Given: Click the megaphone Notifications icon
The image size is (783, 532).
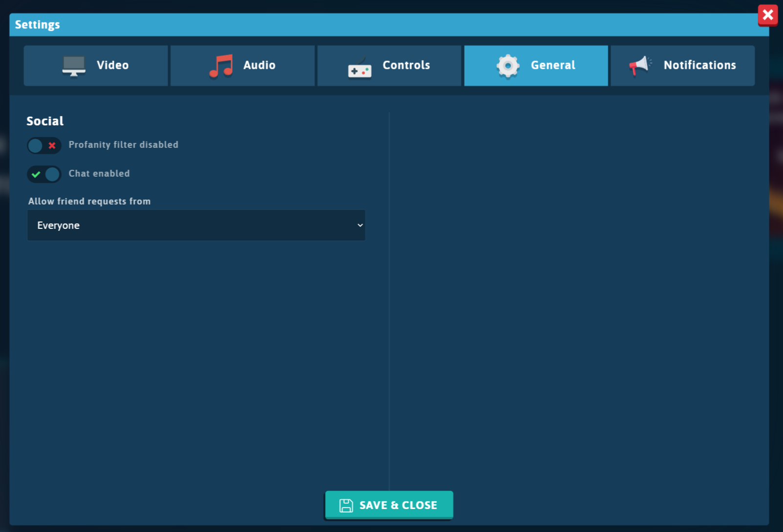Looking at the screenshot, I should point(640,66).
